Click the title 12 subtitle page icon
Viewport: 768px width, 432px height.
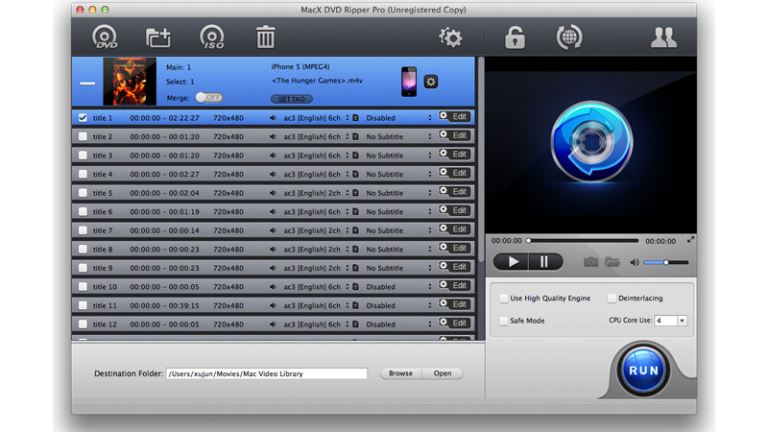click(356, 324)
